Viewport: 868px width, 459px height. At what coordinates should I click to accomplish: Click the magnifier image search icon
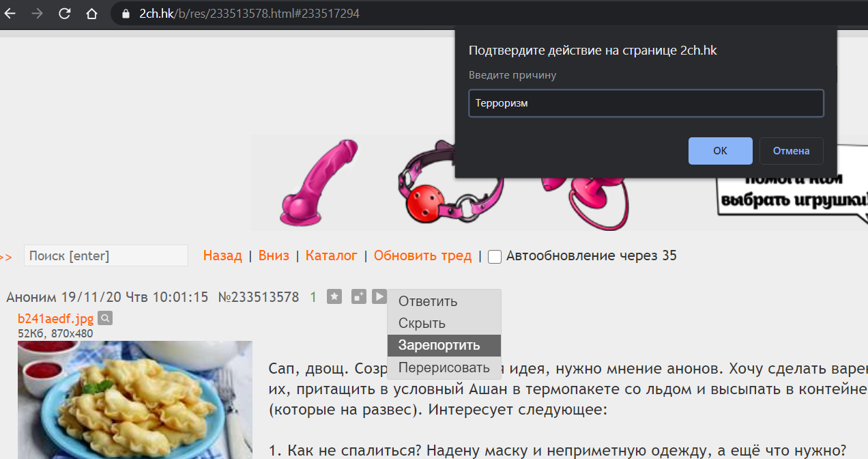click(x=105, y=318)
